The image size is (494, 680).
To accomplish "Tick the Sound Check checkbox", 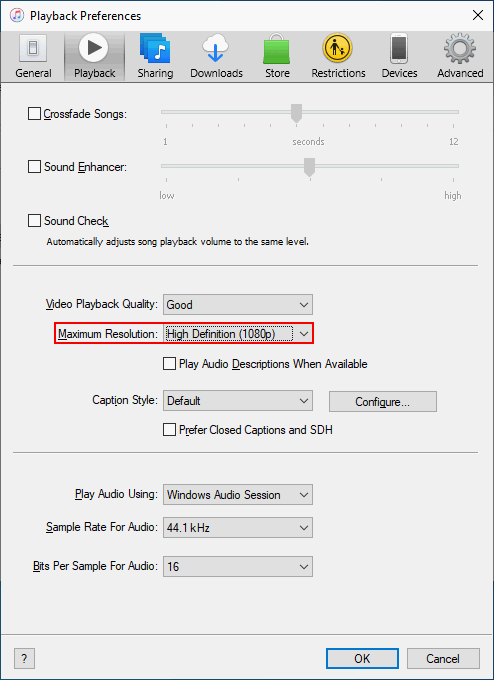I will tap(34, 220).
